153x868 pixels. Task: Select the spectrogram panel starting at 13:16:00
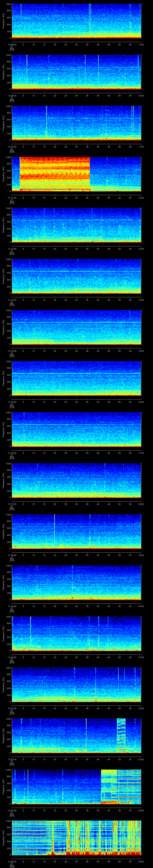coord(77,429)
